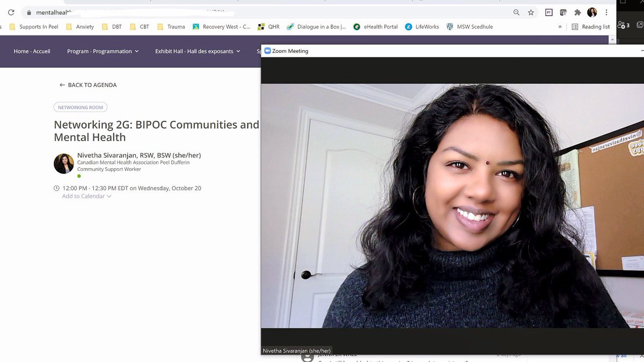Viewport: 644px width, 362px height.
Task: Open the Add to Calendar dropdown
Action: click(87, 196)
